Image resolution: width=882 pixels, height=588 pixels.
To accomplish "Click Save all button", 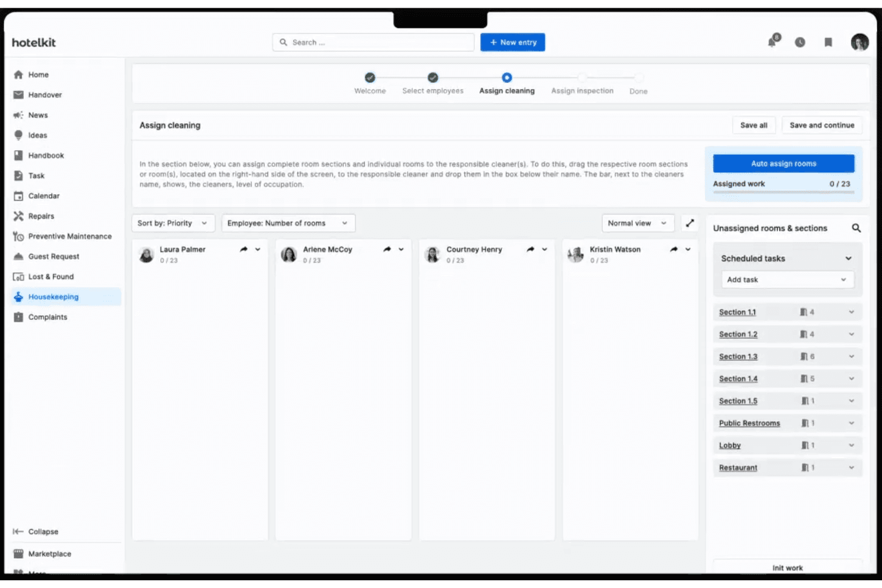I will [753, 125].
